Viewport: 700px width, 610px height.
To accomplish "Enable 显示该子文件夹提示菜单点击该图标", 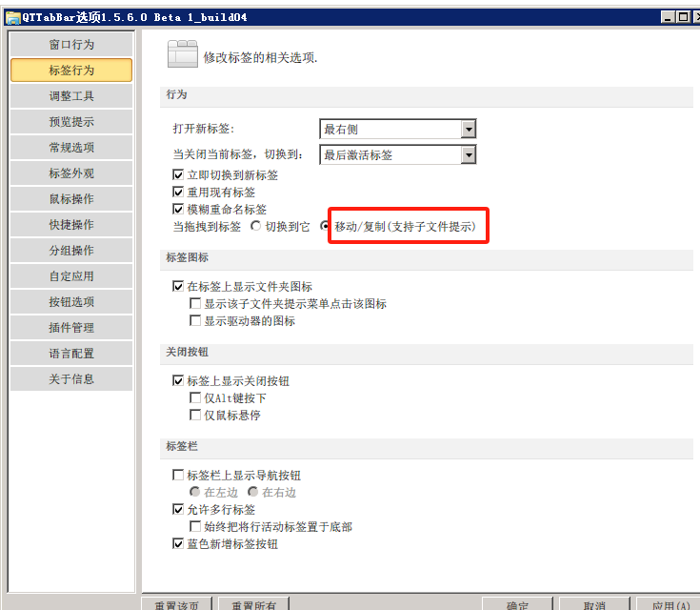I will (195, 303).
